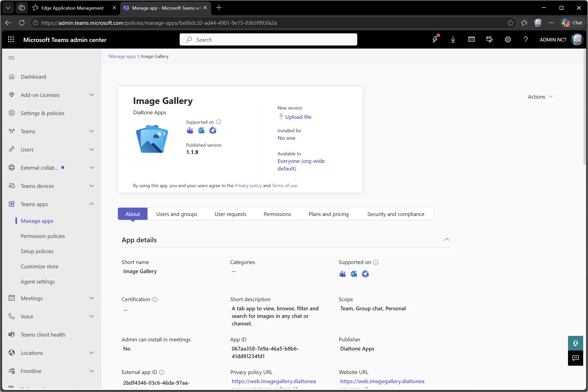Click the Settings & policies gear icon
The width and height of the screenshot is (588, 392).
tap(12, 113)
